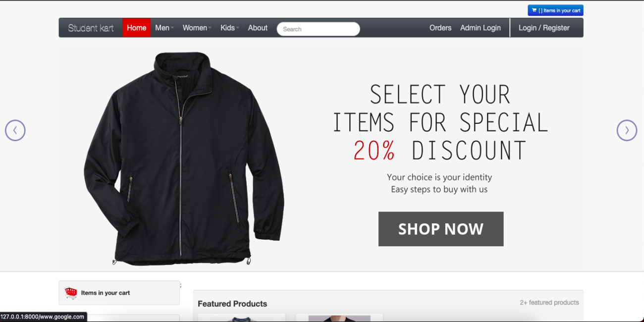This screenshot has width=644, height=322.
Task: Open Login / Register link
Action: 544,28
